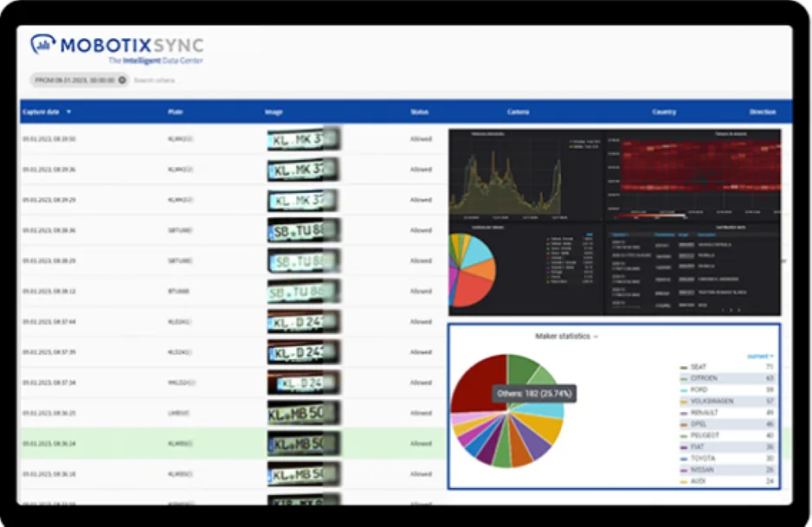Sort by the Camera column header
This screenshot has width=812, height=527.
[x=518, y=112]
